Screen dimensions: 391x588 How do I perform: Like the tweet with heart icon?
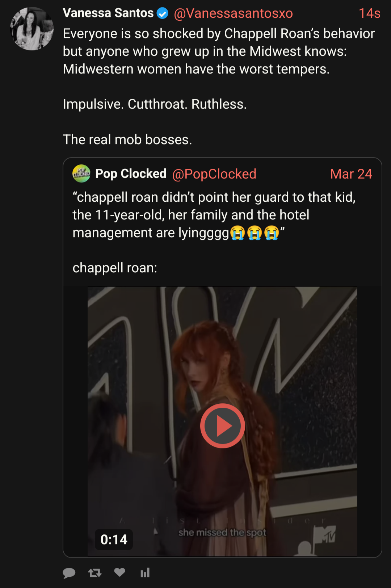coord(119,572)
